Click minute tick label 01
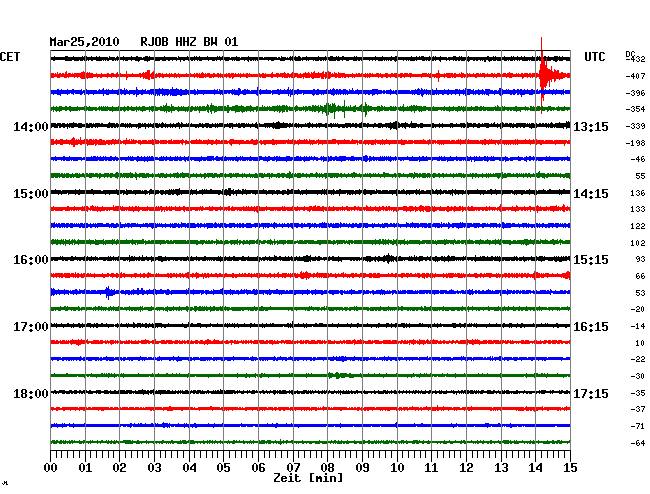 point(85,468)
